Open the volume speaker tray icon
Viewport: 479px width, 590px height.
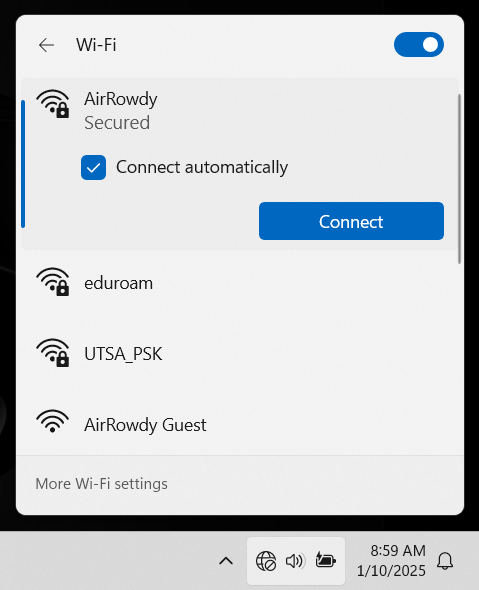(x=295, y=561)
